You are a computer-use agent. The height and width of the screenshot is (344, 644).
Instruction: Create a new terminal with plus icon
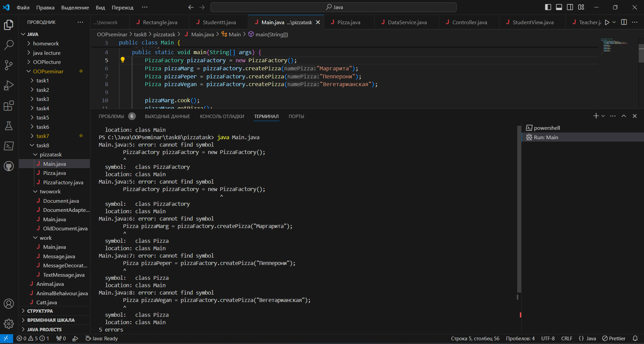[x=596, y=116]
